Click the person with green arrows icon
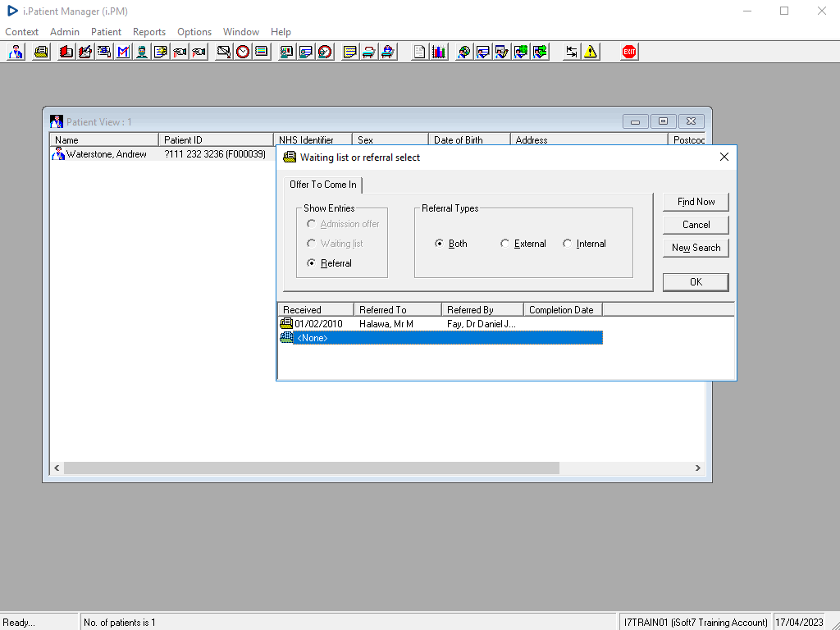 click(x=540, y=52)
